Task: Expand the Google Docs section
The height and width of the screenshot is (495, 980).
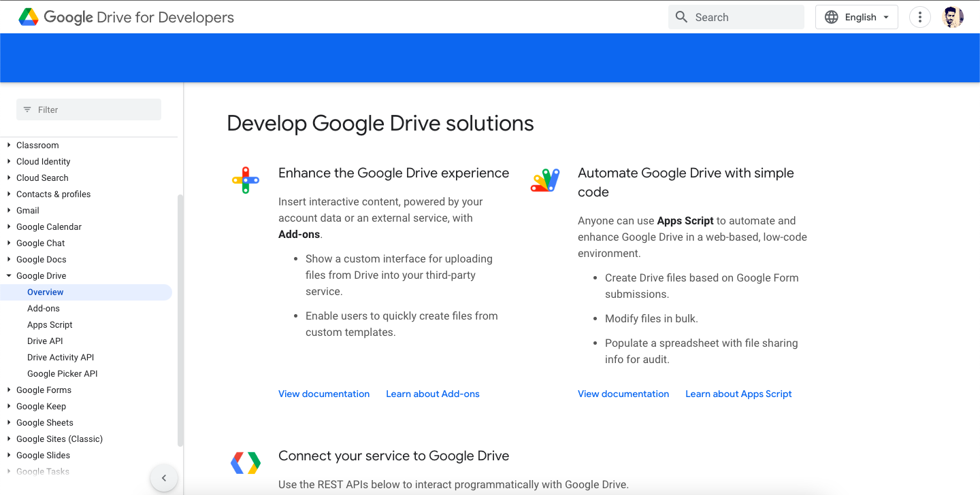Action: [x=9, y=259]
